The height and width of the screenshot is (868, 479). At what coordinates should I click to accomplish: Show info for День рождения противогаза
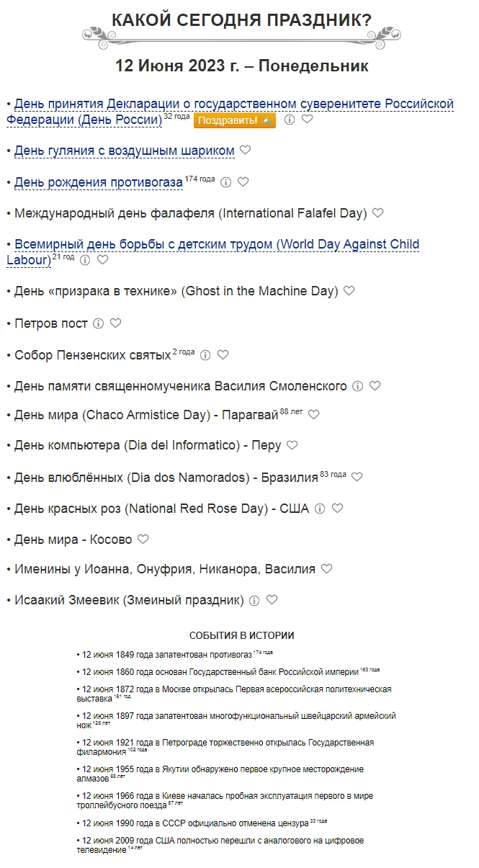click(225, 182)
